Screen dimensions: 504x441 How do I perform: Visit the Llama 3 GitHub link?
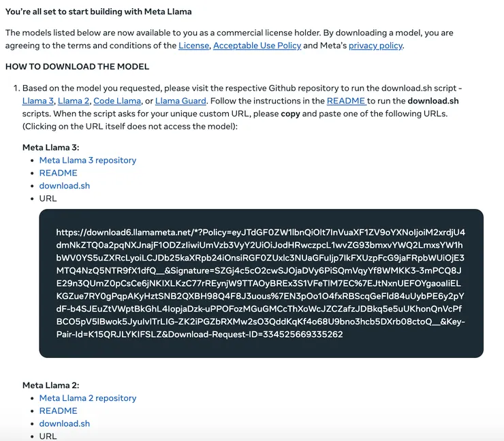tap(38, 101)
